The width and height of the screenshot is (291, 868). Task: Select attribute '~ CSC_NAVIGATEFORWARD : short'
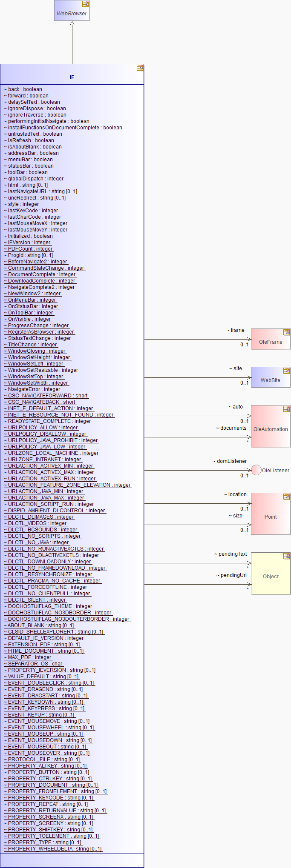point(46,396)
